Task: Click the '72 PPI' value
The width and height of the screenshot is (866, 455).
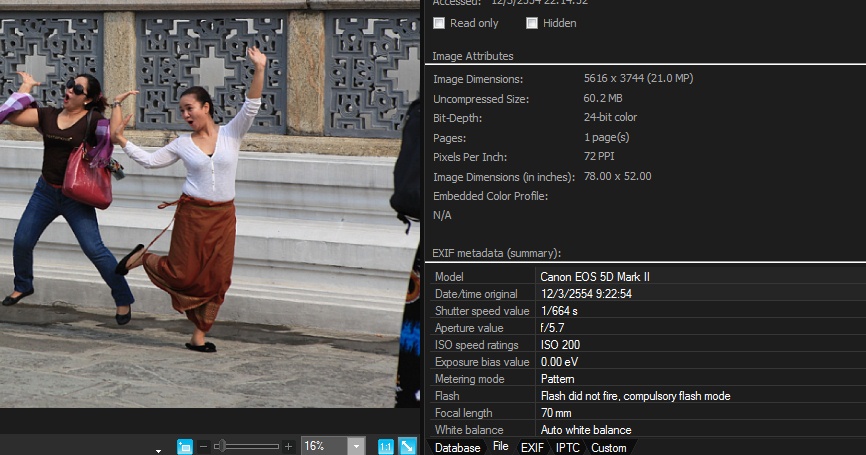Action: pyautogui.click(x=599, y=156)
